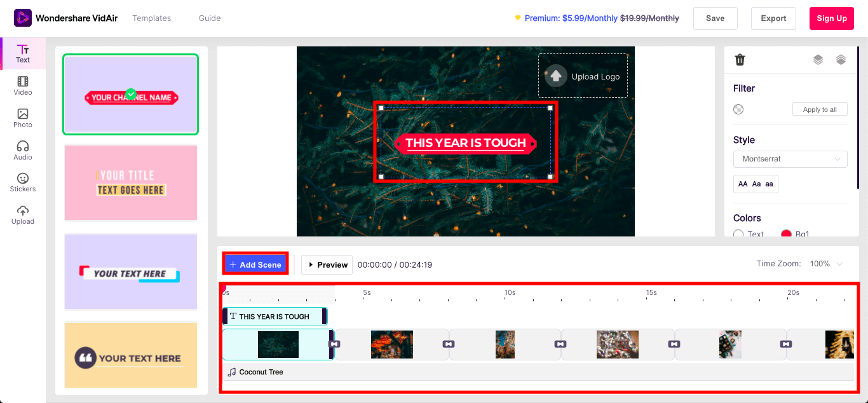This screenshot has width=868, height=403.
Task: Click transition icon after the fourth scene
Action: (674, 344)
